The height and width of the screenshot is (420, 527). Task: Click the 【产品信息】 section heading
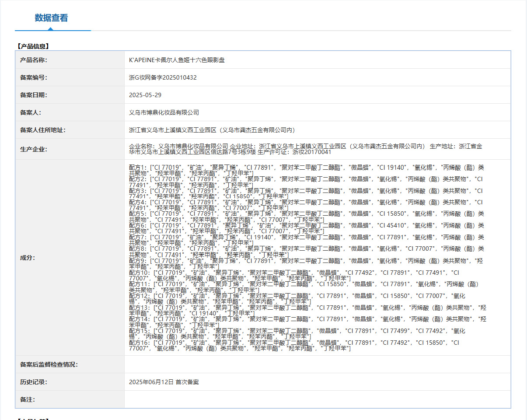(x=32, y=45)
